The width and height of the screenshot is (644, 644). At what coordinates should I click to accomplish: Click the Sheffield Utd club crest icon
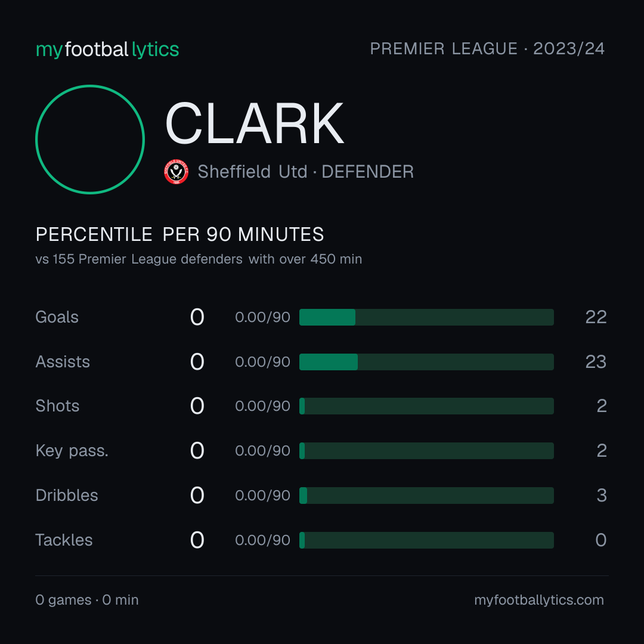click(176, 172)
